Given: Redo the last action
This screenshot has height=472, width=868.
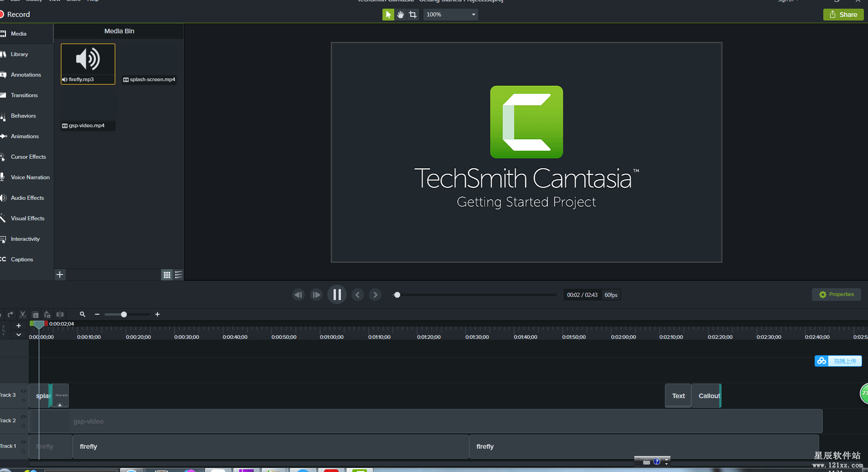Looking at the screenshot, I should coord(10,315).
